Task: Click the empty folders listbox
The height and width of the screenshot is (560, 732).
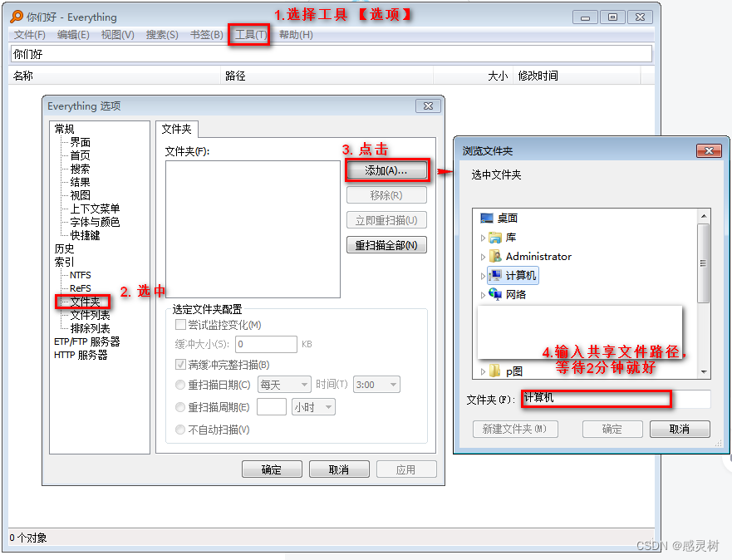Action: pyautogui.click(x=253, y=229)
